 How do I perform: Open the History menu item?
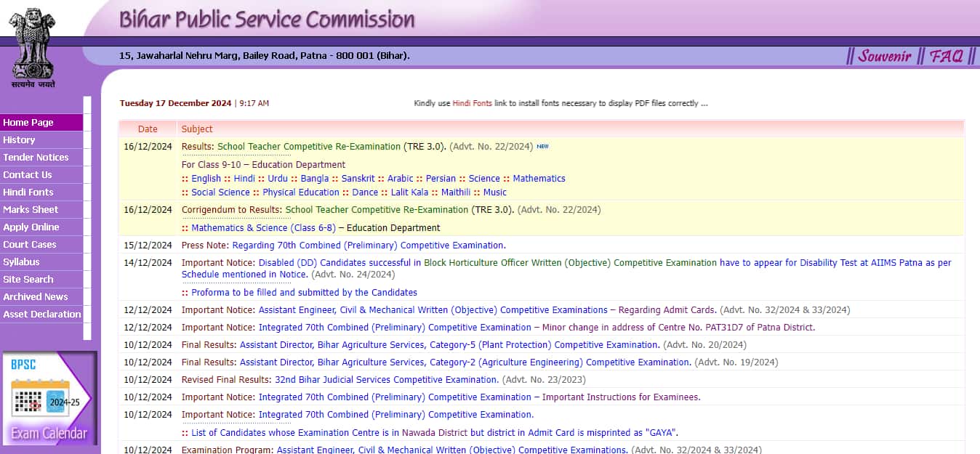pos(41,140)
